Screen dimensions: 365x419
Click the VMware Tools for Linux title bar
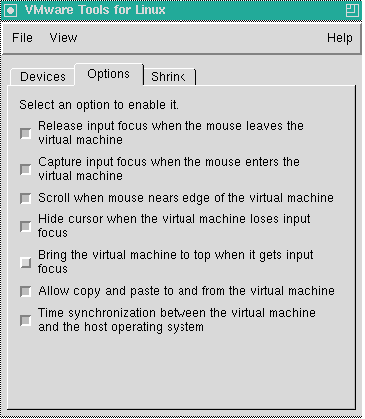[181, 10]
